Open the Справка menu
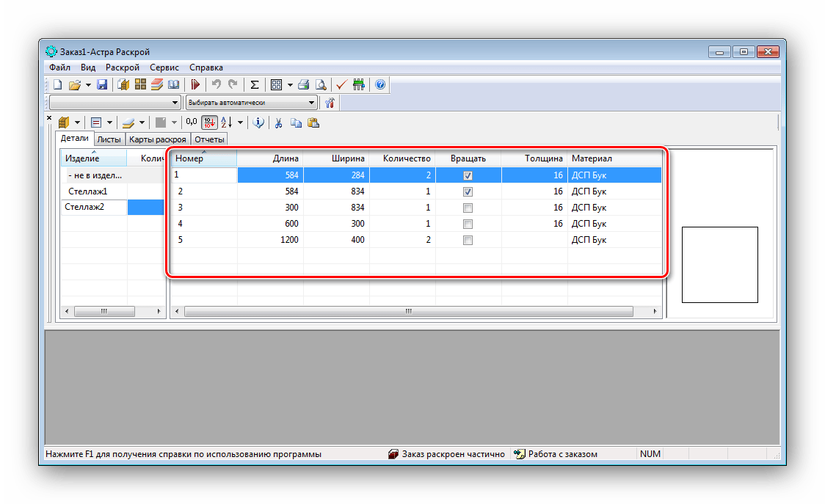 [x=206, y=67]
